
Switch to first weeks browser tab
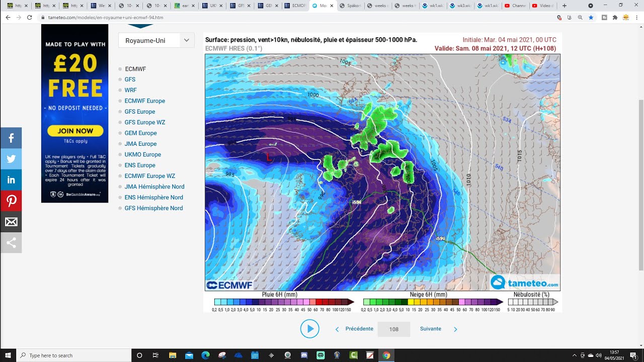tap(377, 6)
